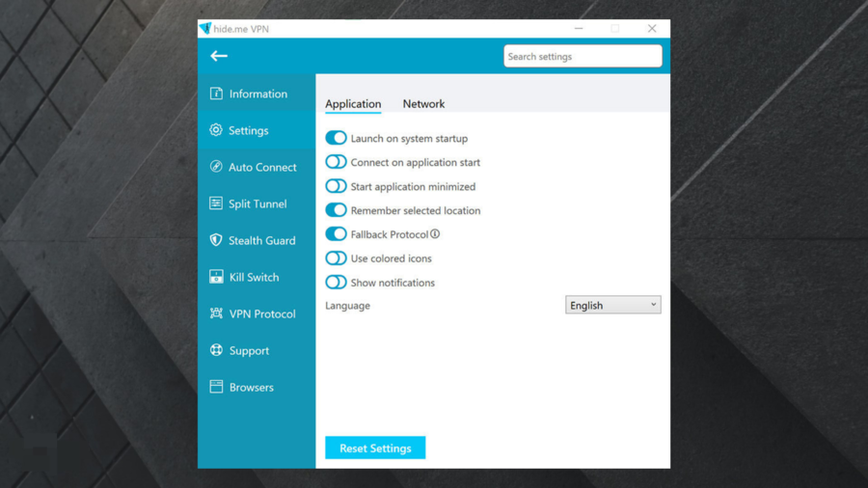
Task: Select the Auto Connect sidebar icon
Action: pos(216,167)
